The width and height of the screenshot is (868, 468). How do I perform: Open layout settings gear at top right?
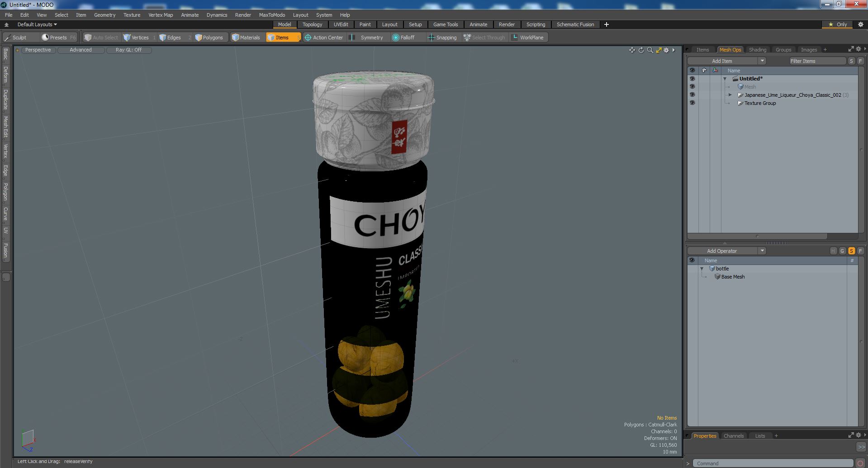click(860, 24)
